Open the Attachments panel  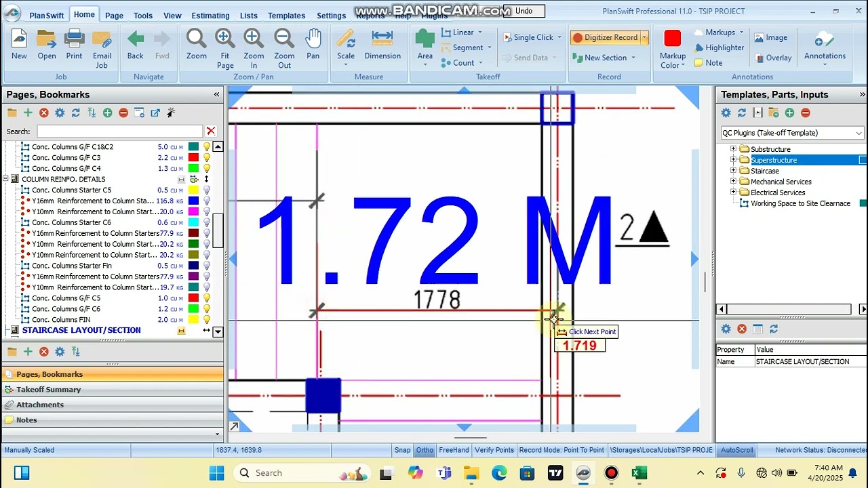pos(113,405)
